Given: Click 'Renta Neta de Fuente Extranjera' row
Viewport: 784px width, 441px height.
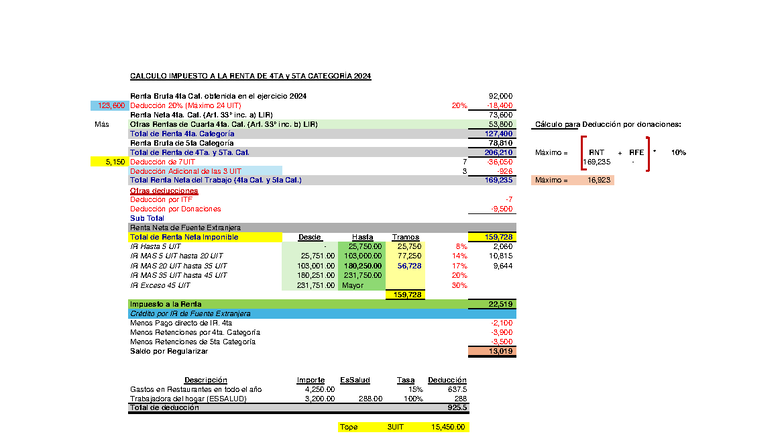Looking at the screenshot, I should [322, 228].
